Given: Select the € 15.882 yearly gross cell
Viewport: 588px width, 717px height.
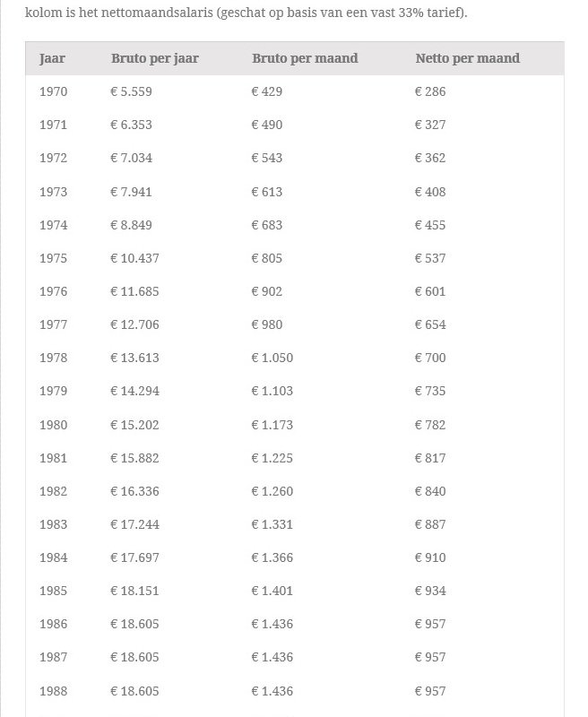Looking at the screenshot, I should pos(134,458).
